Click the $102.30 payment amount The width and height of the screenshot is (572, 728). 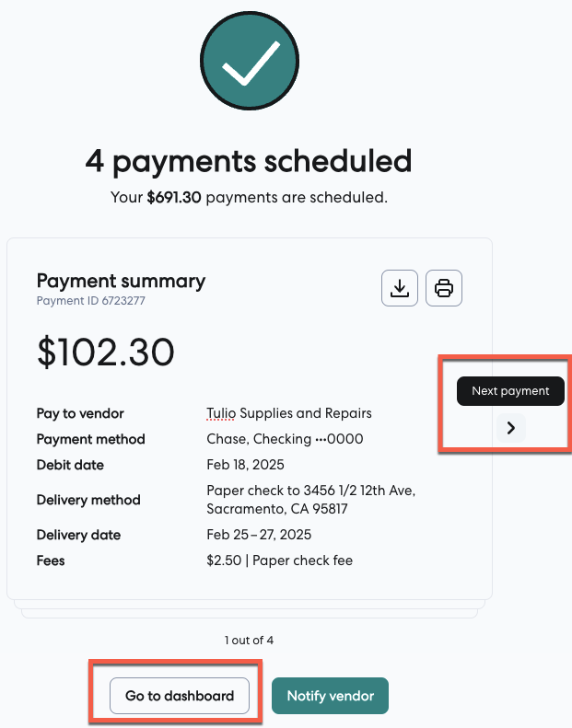[106, 352]
